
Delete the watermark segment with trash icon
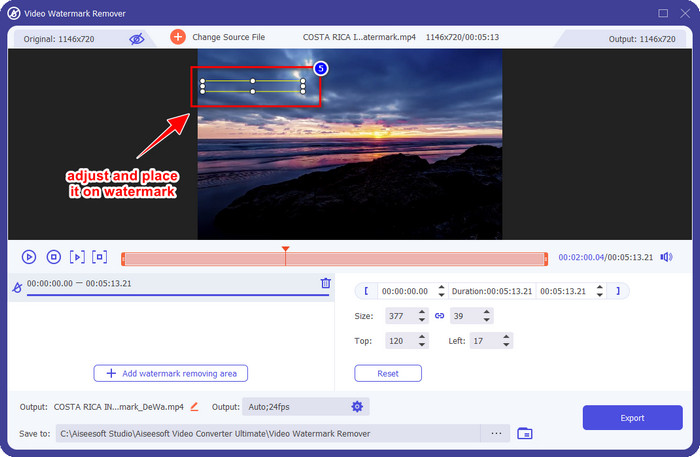325,283
